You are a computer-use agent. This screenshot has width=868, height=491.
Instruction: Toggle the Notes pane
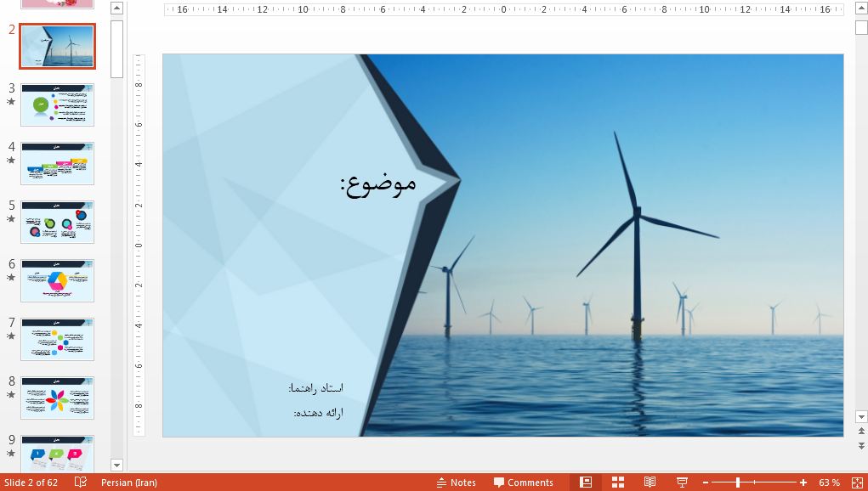pos(457,482)
